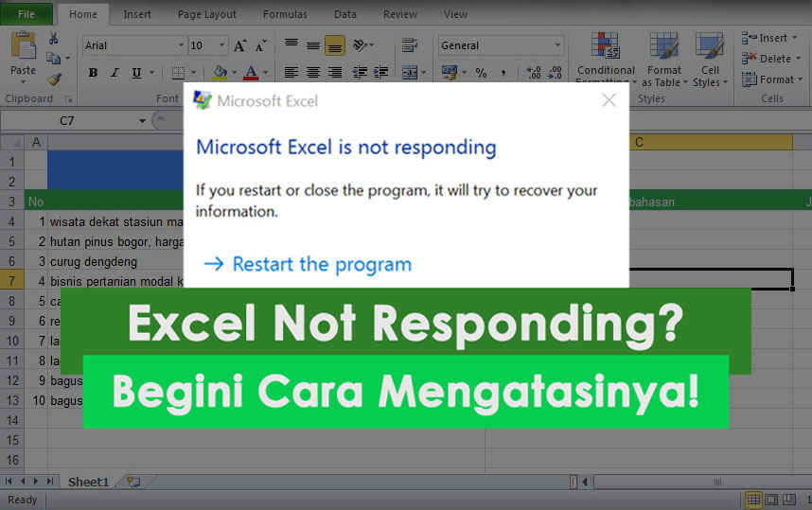The width and height of the screenshot is (812, 510).
Task: Toggle Italic formatting
Action: [115, 73]
